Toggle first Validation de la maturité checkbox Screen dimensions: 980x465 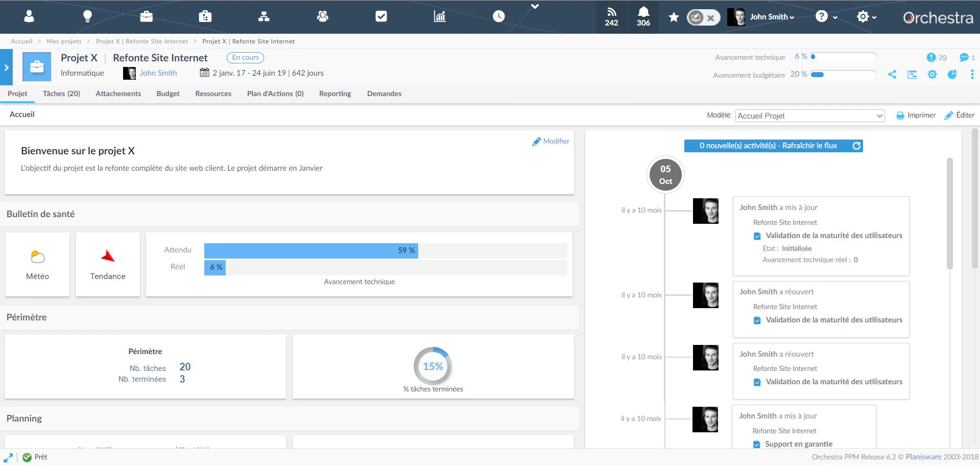pos(757,236)
